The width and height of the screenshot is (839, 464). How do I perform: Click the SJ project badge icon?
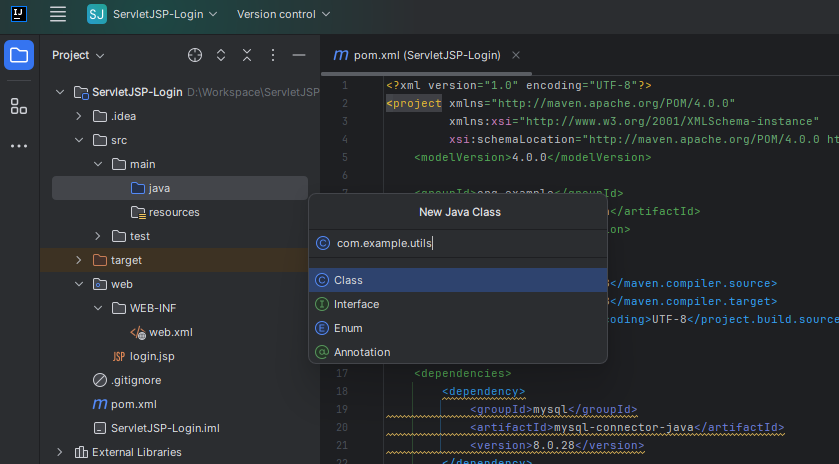tap(97, 14)
